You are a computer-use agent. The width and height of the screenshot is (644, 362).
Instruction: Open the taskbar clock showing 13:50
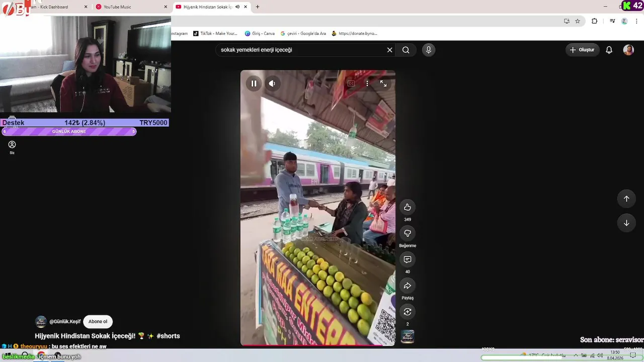[x=615, y=355]
